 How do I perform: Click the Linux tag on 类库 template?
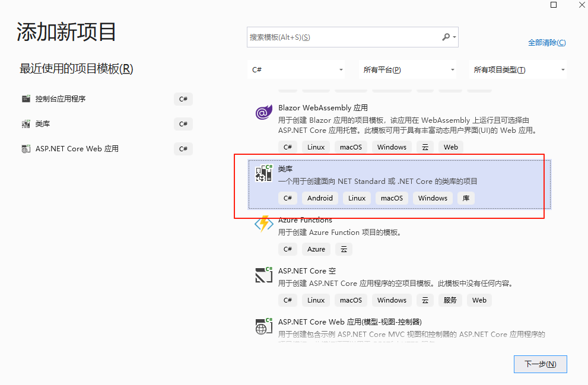[x=357, y=198]
